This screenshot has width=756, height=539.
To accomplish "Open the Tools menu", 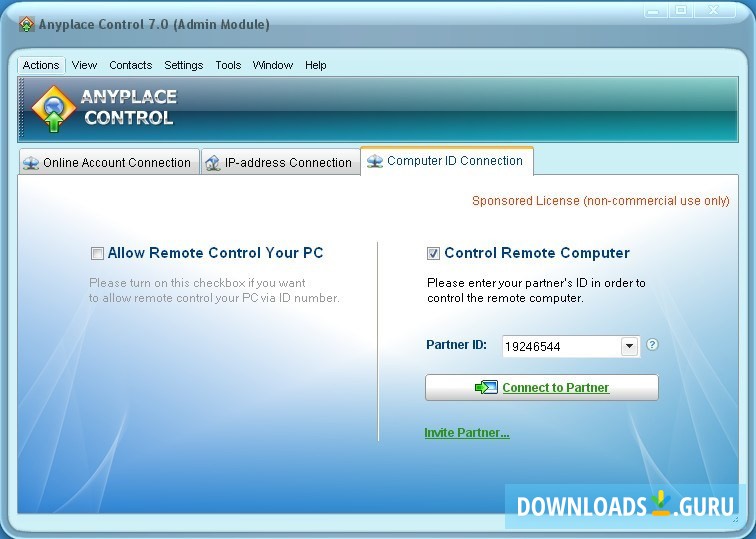I will coord(228,65).
